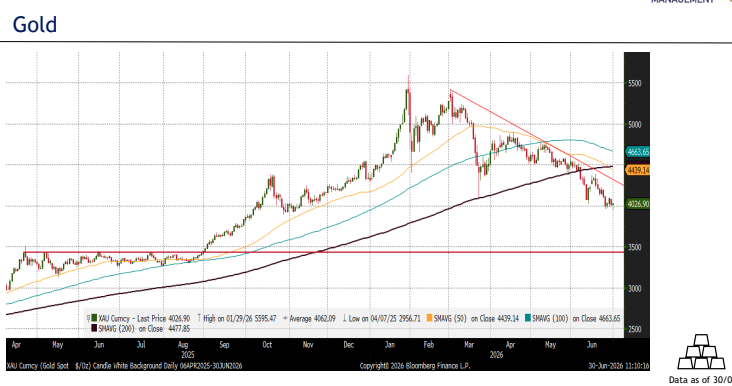The width and height of the screenshot is (732, 386).
Task: Toggle the legend collapse icon beside XAU Curncy
Action: click(89, 318)
